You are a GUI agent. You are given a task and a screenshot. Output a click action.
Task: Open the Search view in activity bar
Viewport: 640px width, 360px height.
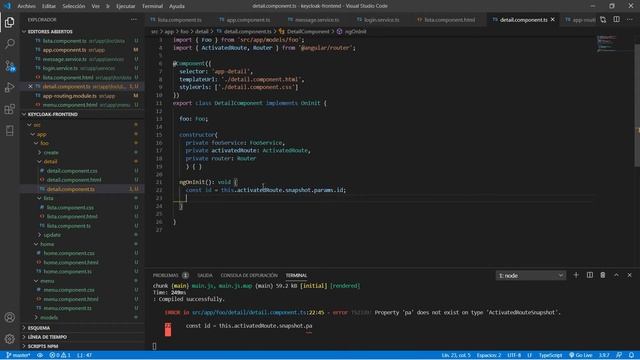click(10, 44)
